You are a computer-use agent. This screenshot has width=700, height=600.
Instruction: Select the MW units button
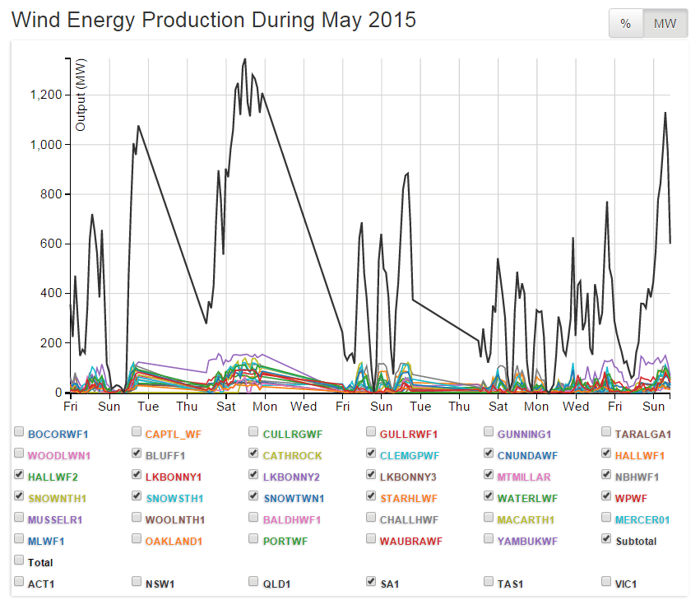coord(665,24)
